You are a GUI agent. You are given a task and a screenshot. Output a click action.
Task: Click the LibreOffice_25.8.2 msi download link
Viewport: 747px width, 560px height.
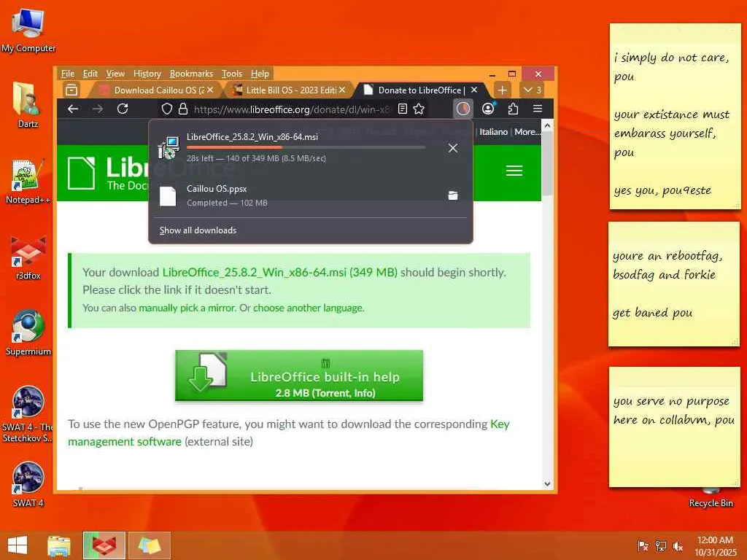click(x=279, y=273)
